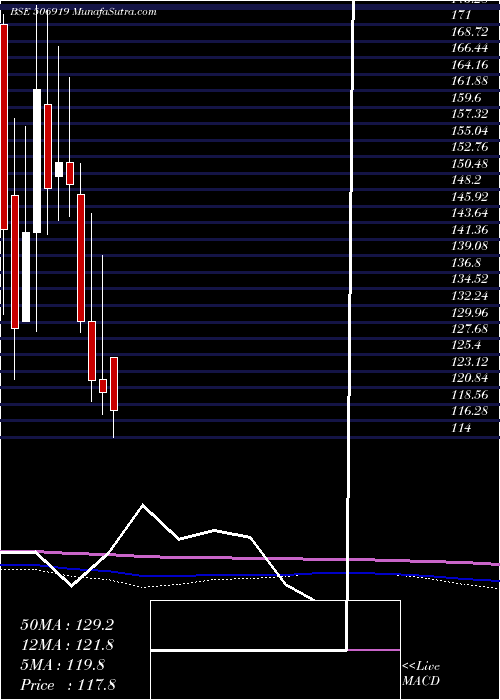The image size is (500, 700).
Task: Click the 166.44 price axis label
Action: 470,48
